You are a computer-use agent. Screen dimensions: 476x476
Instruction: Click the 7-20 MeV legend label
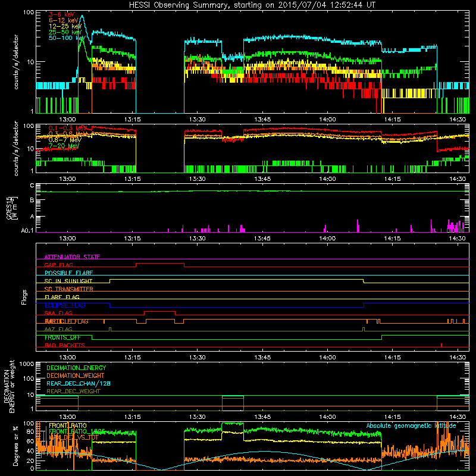(64, 146)
